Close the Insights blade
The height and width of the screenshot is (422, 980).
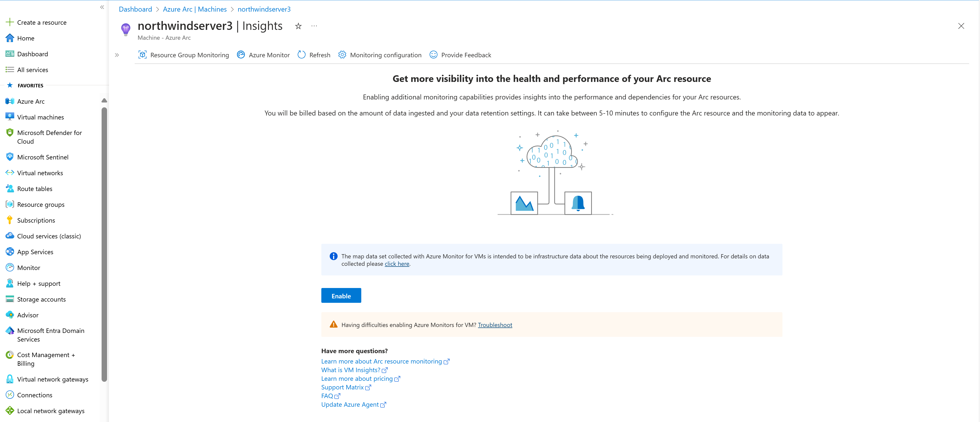click(x=961, y=26)
